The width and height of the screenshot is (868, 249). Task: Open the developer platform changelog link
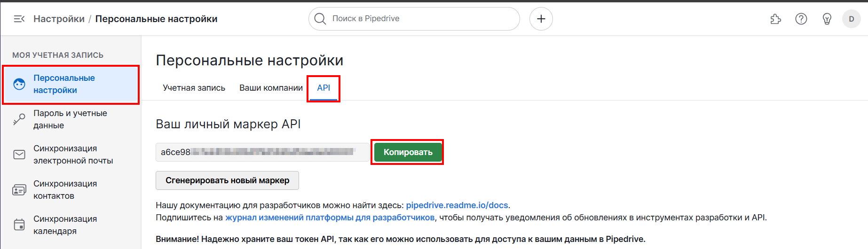click(x=330, y=218)
